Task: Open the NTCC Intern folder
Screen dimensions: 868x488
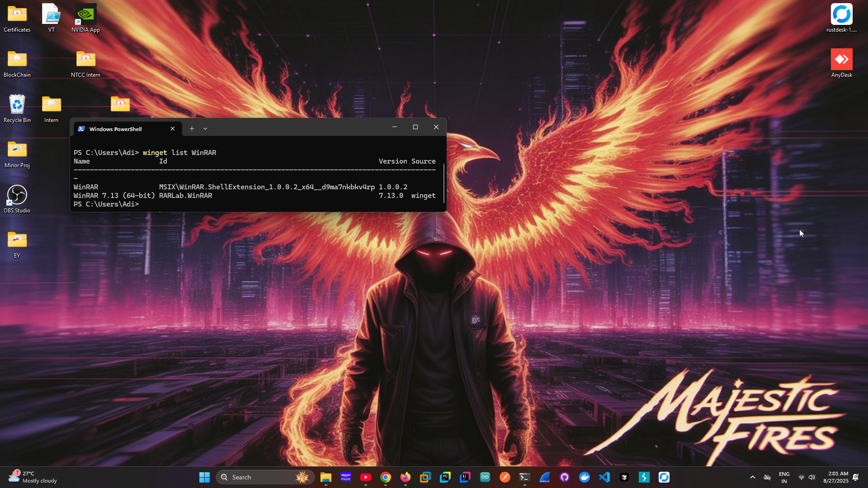Action: (x=85, y=64)
